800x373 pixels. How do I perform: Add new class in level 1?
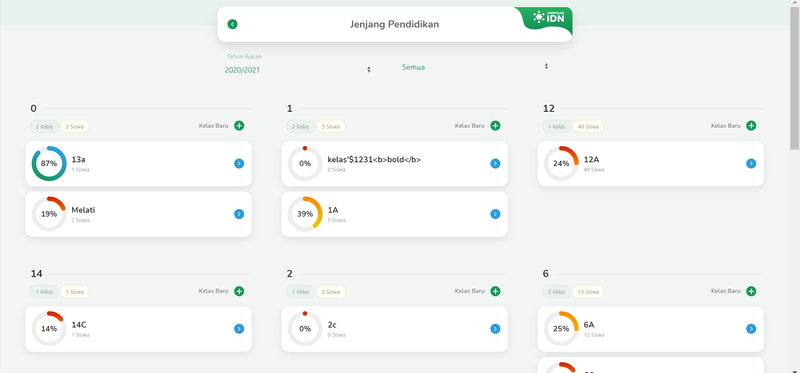point(495,126)
